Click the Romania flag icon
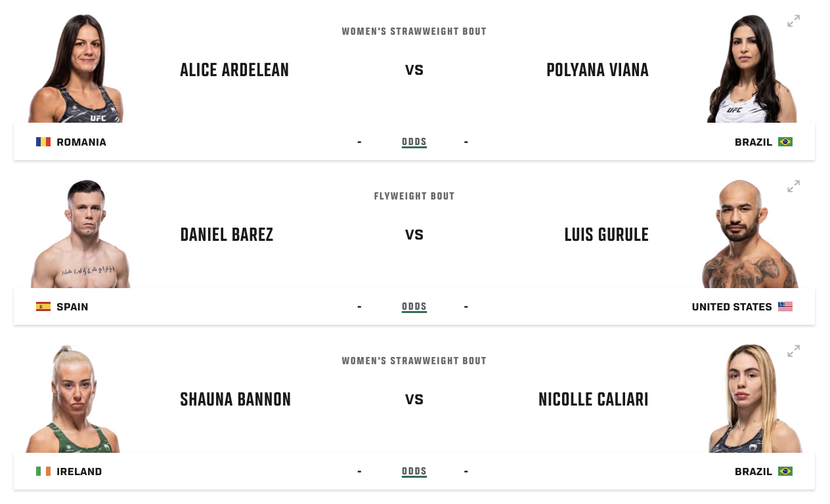 coord(43,142)
